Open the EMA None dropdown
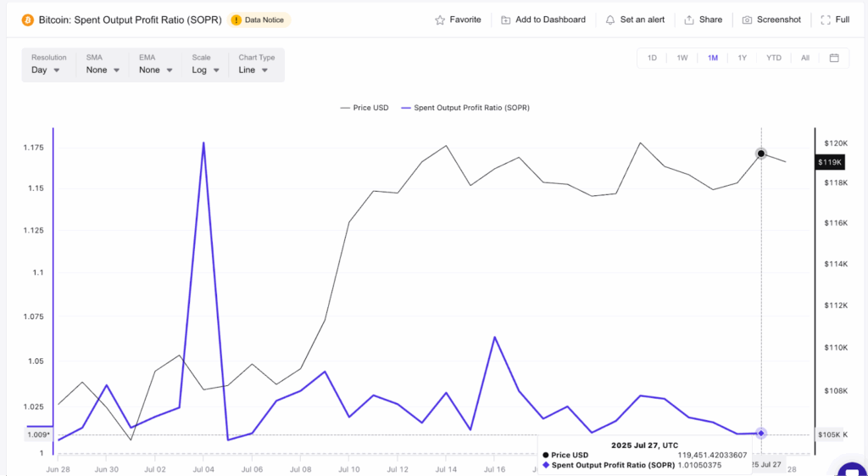 click(x=155, y=70)
